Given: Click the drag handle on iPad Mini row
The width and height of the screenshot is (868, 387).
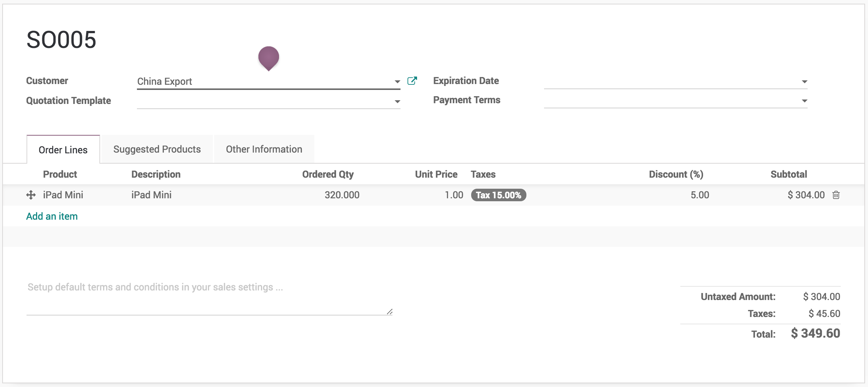Looking at the screenshot, I should tap(31, 195).
